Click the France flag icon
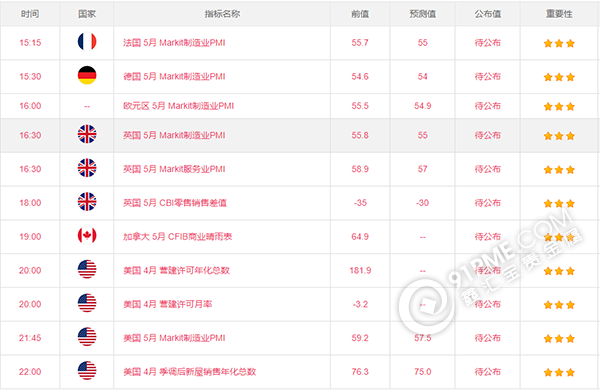 click(x=87, y=41)
